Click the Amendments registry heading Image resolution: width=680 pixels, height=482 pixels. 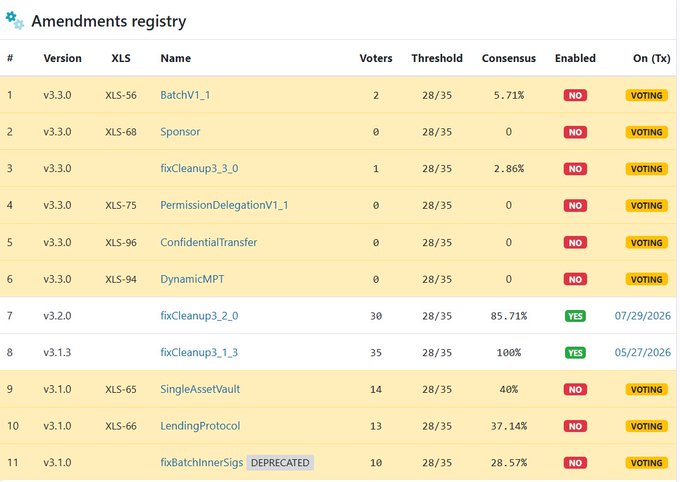point(109,21)
